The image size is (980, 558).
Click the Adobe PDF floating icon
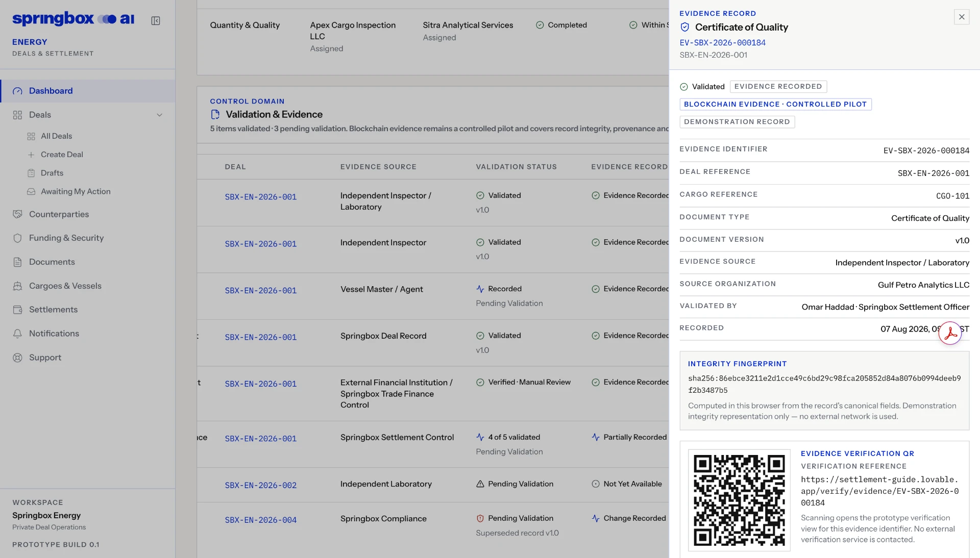click(950, 333)
